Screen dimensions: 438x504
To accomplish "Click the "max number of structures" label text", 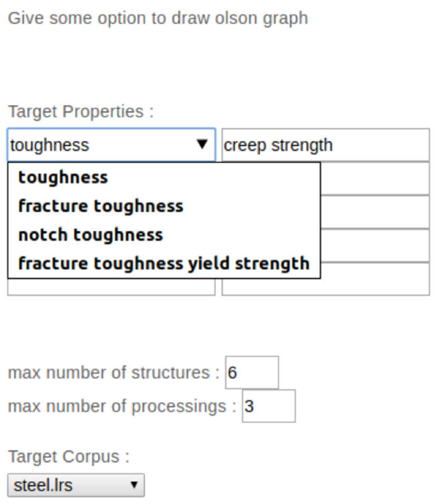I will pos(113,373).
